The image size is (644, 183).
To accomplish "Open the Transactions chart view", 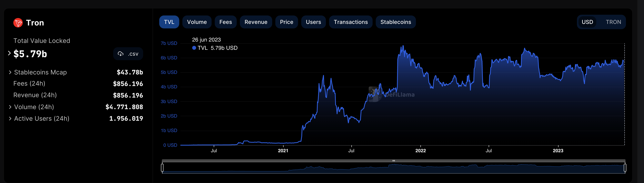I will (x=350, y=22).
